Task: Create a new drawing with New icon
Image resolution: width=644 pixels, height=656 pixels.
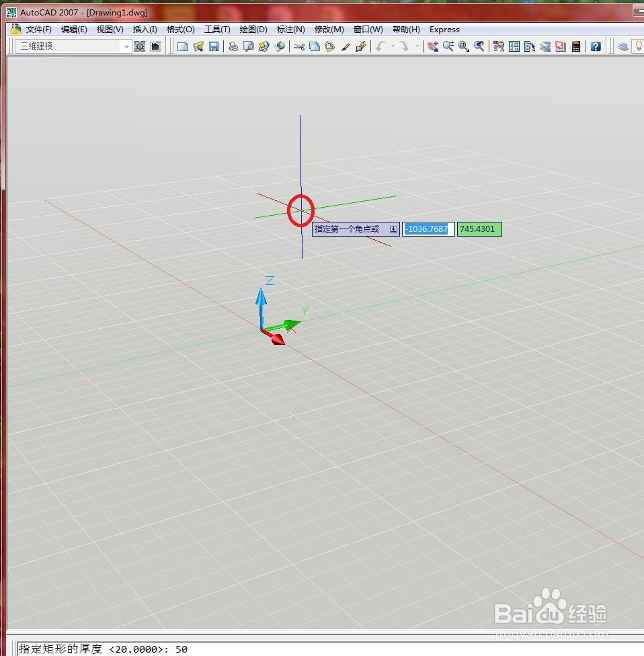Action: coord(182,46)
